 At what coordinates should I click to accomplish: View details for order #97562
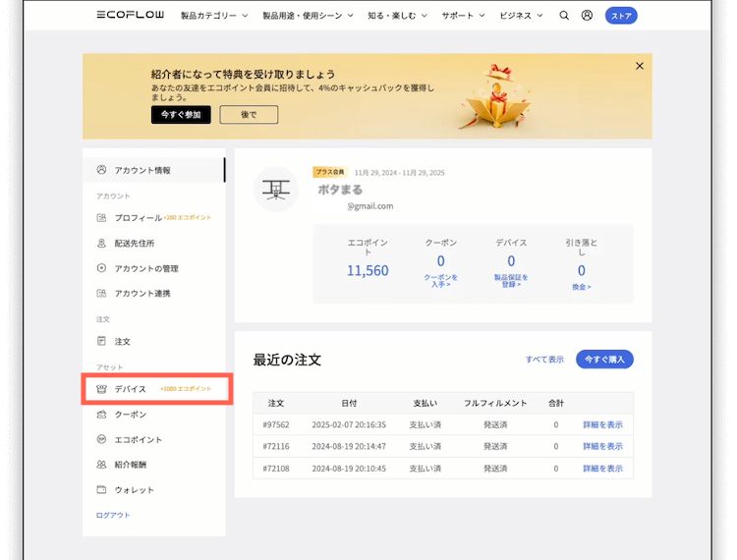click(x=602, y=424)
